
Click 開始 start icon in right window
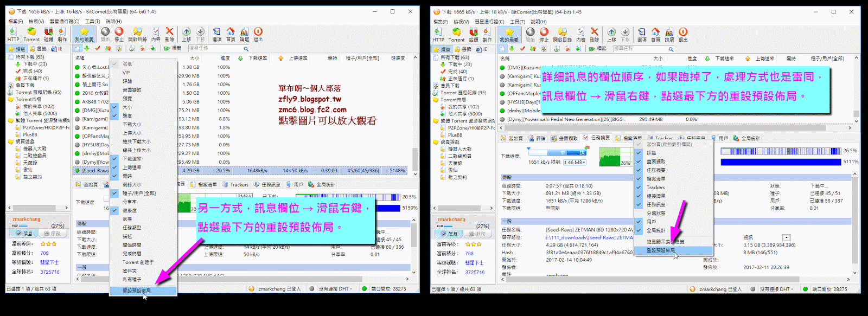(530, 35)
